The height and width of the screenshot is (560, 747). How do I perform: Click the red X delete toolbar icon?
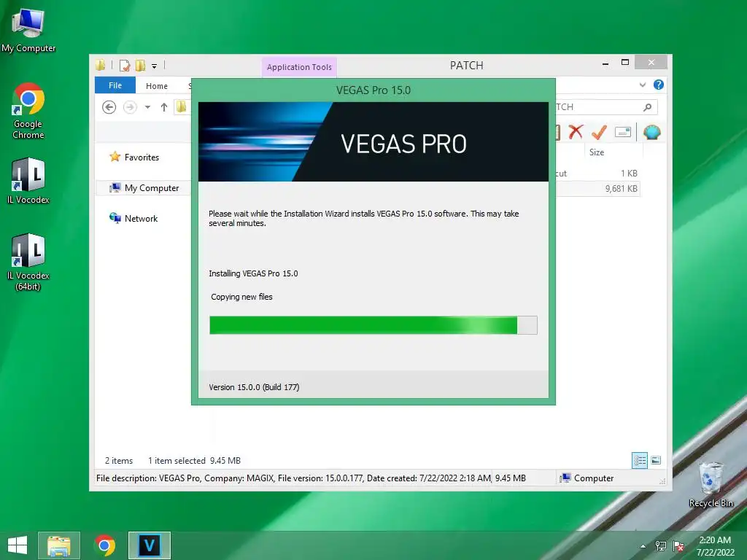[x=576, y=132]
